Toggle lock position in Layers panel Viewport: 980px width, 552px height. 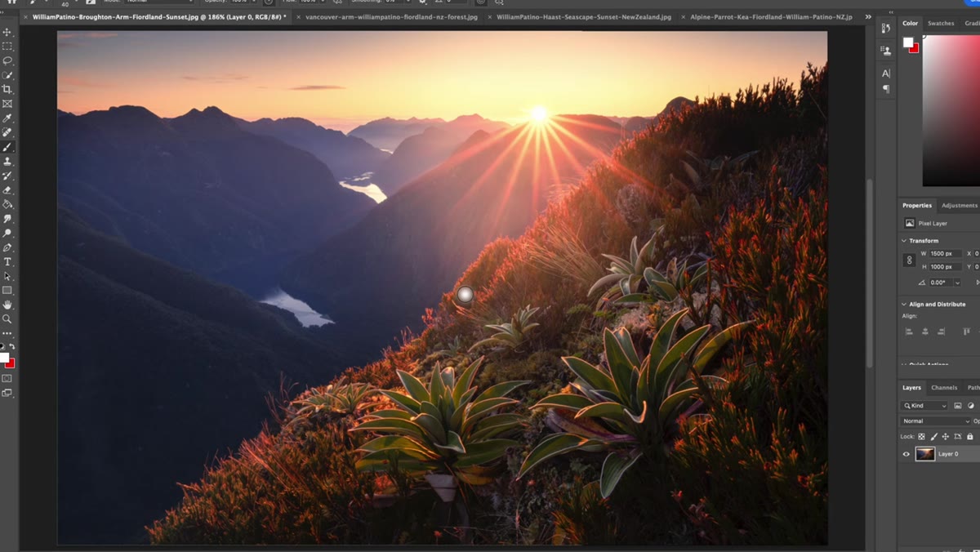tap(946, 437)
